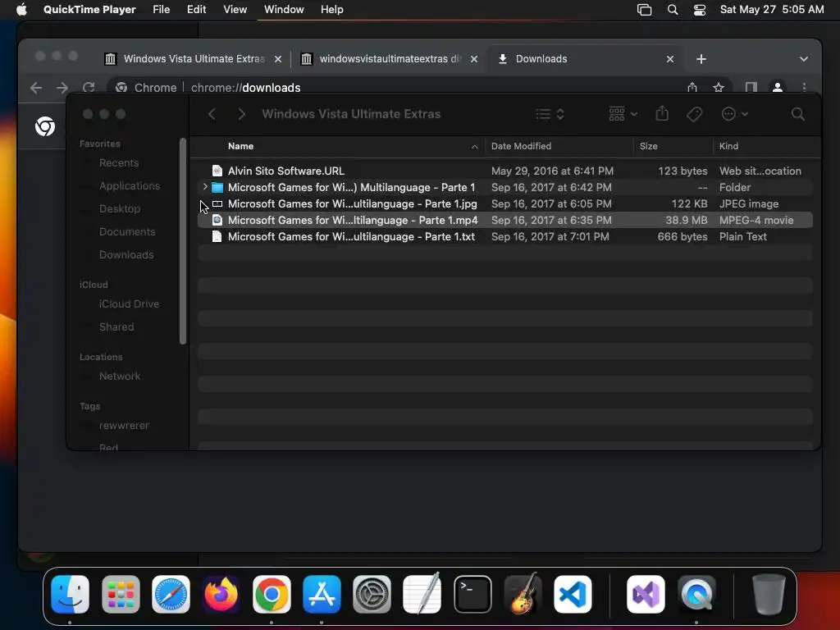The height and width of the screenshot is (630, 840).
Task: Launch Safari from the Dock
Action: (171, 594)
